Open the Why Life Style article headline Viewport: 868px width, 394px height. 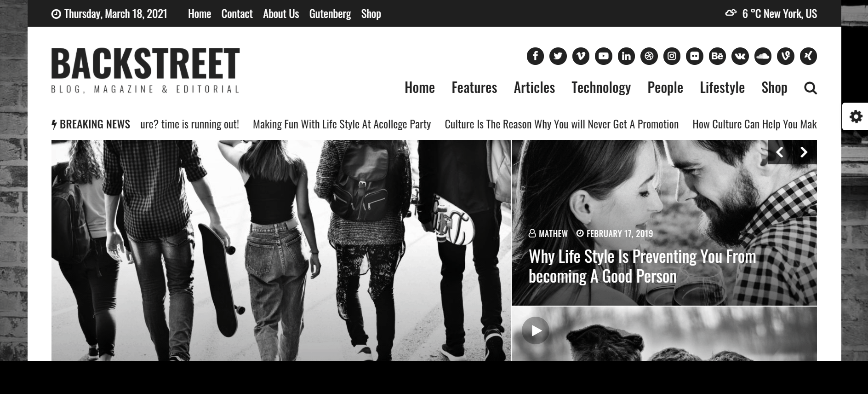642,267
